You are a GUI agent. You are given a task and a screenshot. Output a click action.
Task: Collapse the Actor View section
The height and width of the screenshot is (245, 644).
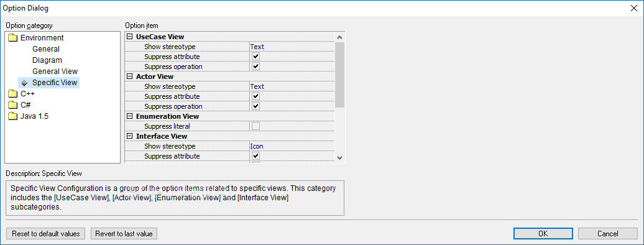130,76
